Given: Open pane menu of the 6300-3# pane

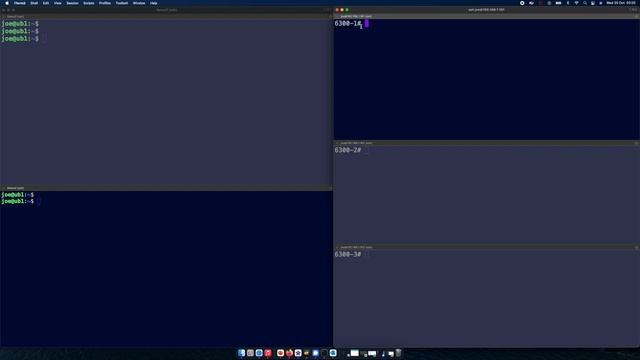Looking at the screenshot, I should 636,247.
